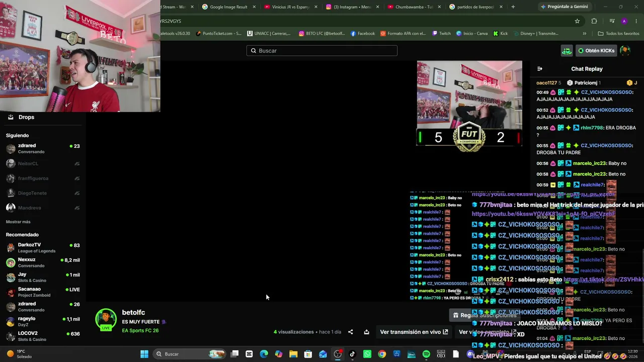
Task: Open franffigueroa followed channel
Action: 43,178
